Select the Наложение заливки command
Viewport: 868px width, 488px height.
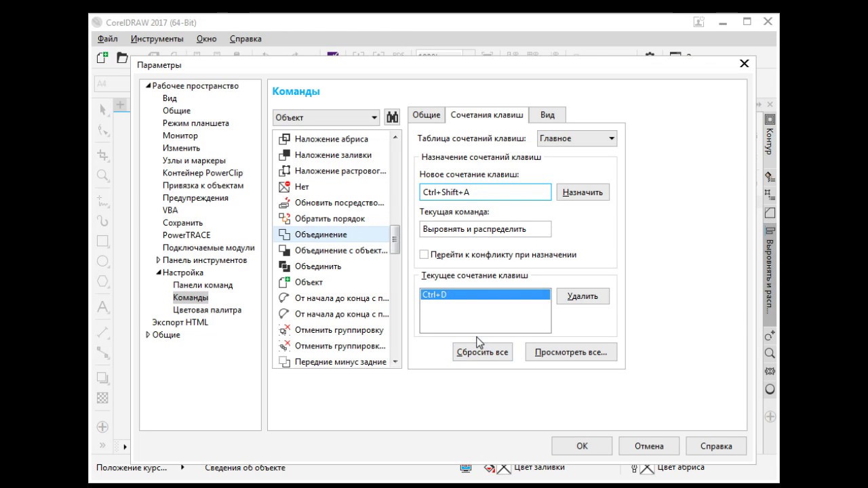tap(332, 155)
